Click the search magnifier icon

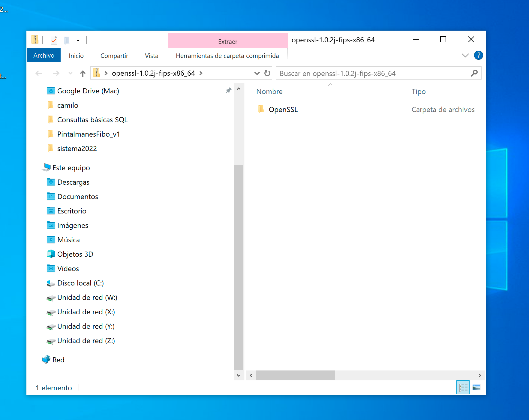474,73
